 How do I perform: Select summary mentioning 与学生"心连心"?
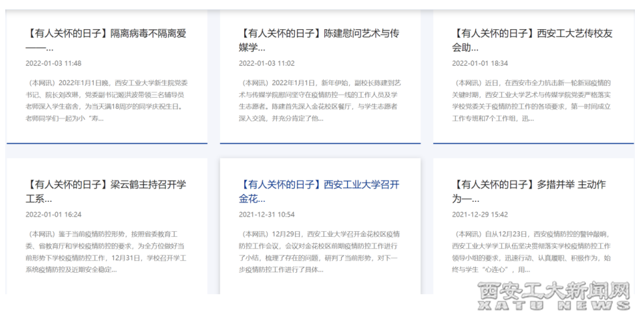532,252
